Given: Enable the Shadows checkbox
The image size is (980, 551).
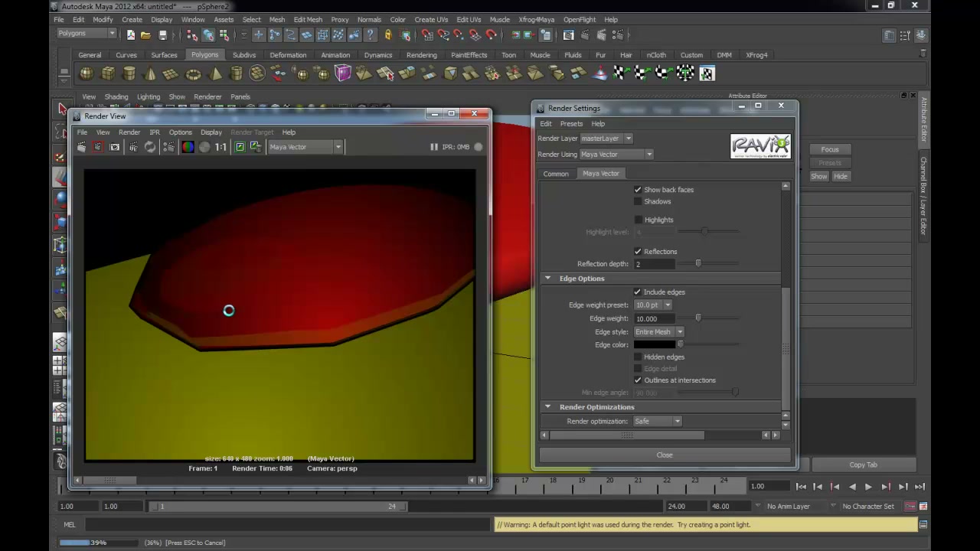Looking at the screenshot, I should (638, 201).
